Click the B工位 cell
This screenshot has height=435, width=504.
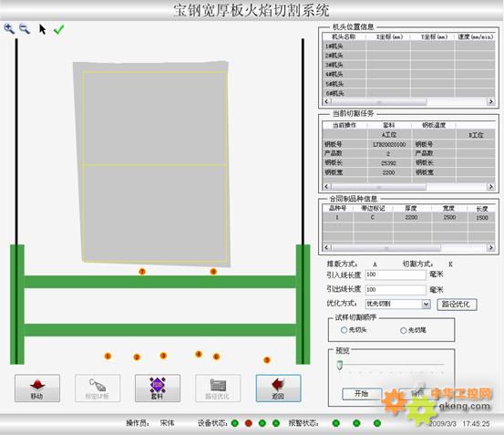coord(476,135)
